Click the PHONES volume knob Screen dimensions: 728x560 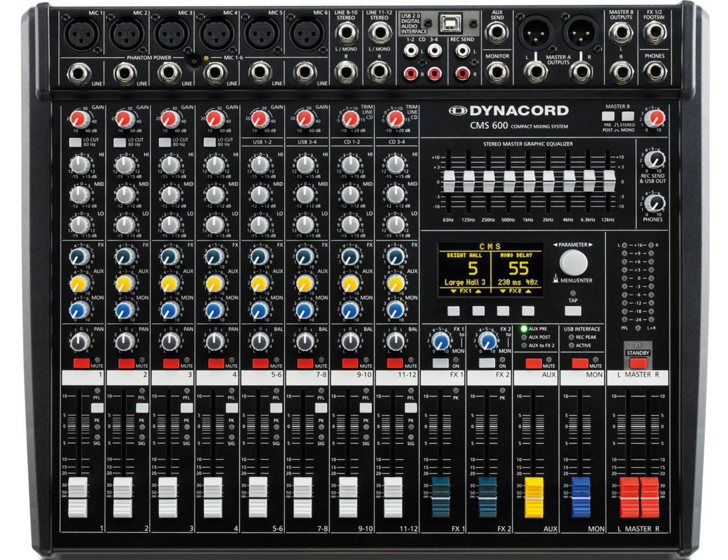tap(655, 203)
